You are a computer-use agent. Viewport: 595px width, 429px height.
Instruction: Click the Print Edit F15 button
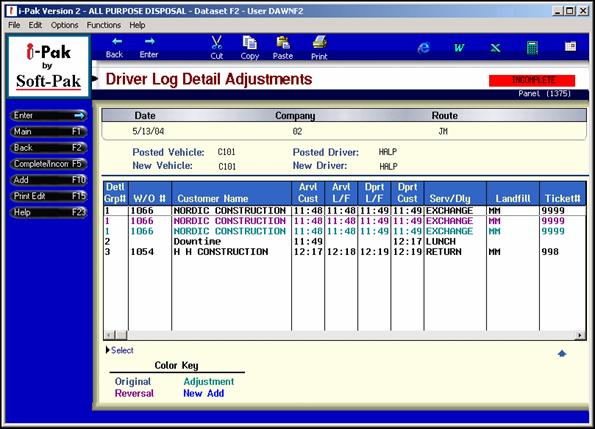pos(48,196)
